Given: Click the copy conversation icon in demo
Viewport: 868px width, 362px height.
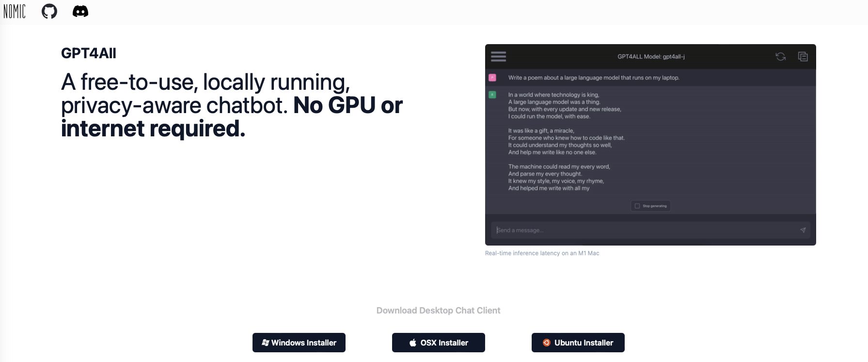Looking at the screenshot, I should coord(803,57).
